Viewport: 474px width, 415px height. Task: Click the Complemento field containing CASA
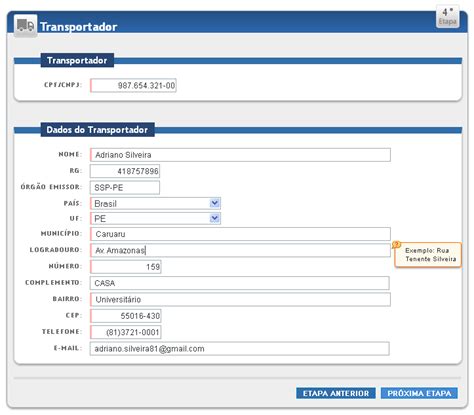point(240,283)
